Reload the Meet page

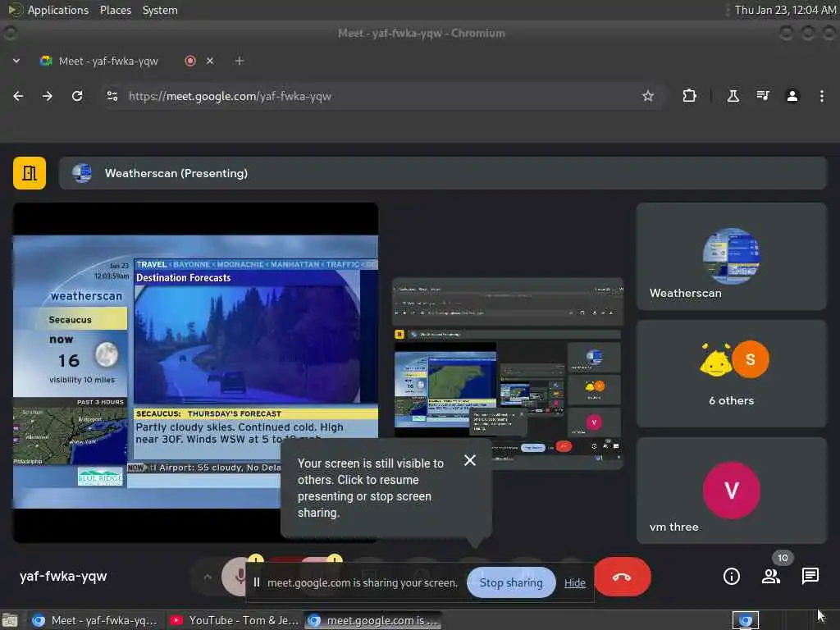tap(77, 96)
